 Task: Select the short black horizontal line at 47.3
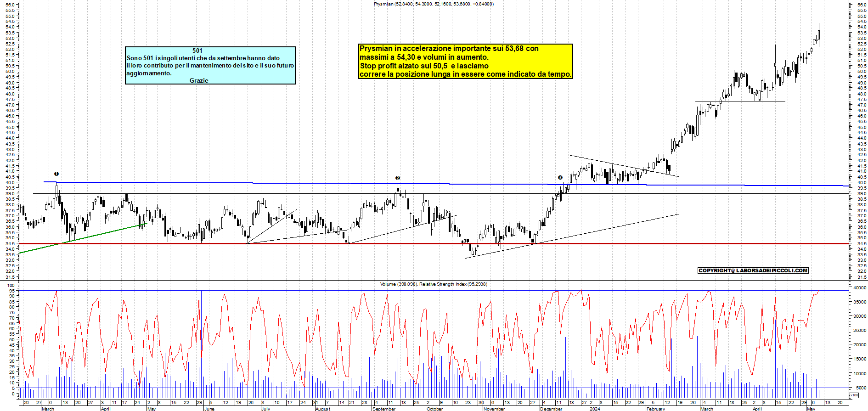pyautogui.click(x=740, y=101)
